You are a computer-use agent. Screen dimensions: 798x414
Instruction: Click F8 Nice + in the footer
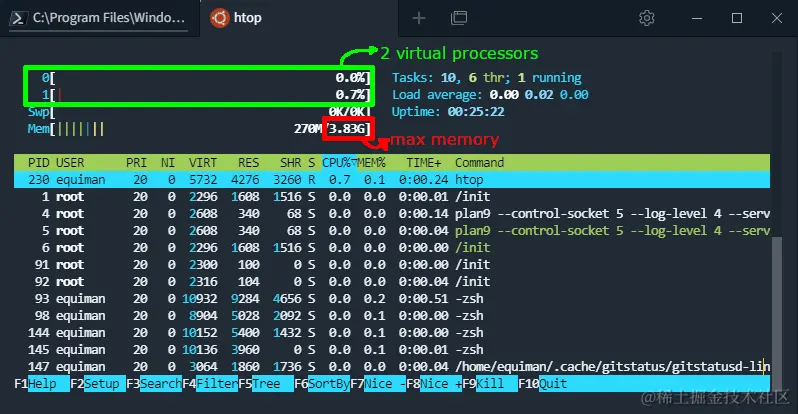434,383
